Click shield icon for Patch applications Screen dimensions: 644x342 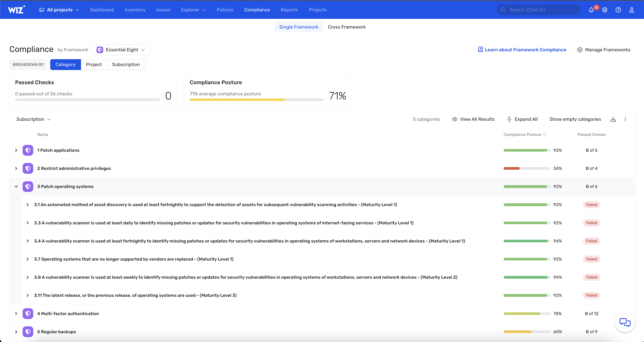tap(28, 150)
